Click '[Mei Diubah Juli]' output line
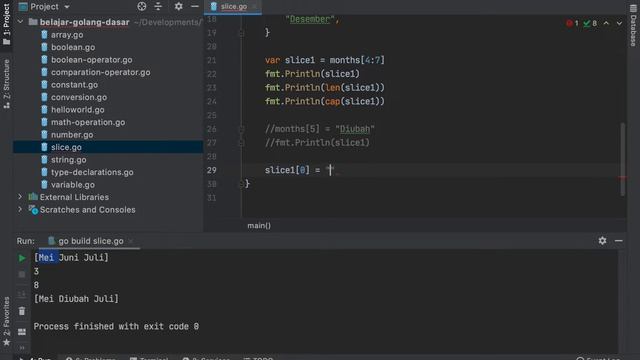Screen dimensions: 640x360 click(76, 299)
